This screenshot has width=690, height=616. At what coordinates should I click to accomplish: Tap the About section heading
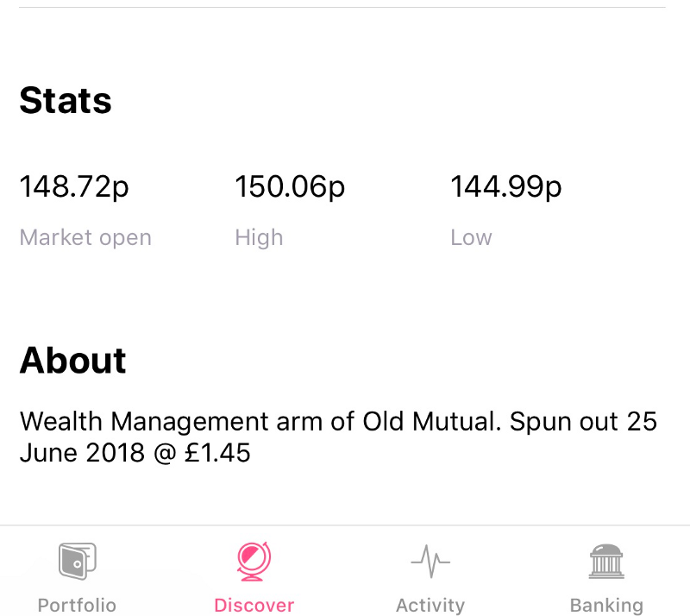(72, 361)
